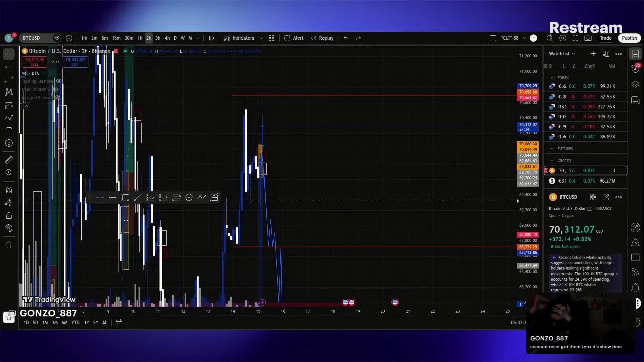Expand the FUTURES watchlist section

(552, 149)
